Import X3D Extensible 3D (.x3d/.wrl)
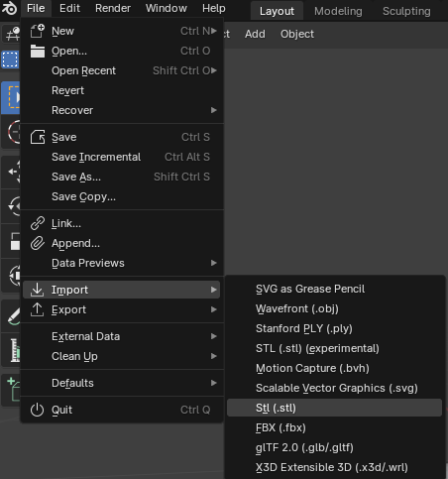The image size is (448, 479). (334, 467)
